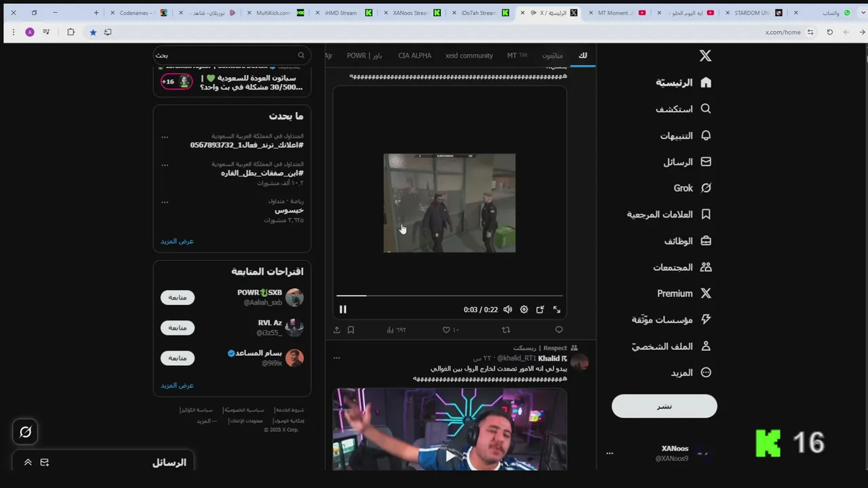Open the browser extensions puzzle icon
The image size is (868, 488).
pyautogui.click(x=71, y=32)
